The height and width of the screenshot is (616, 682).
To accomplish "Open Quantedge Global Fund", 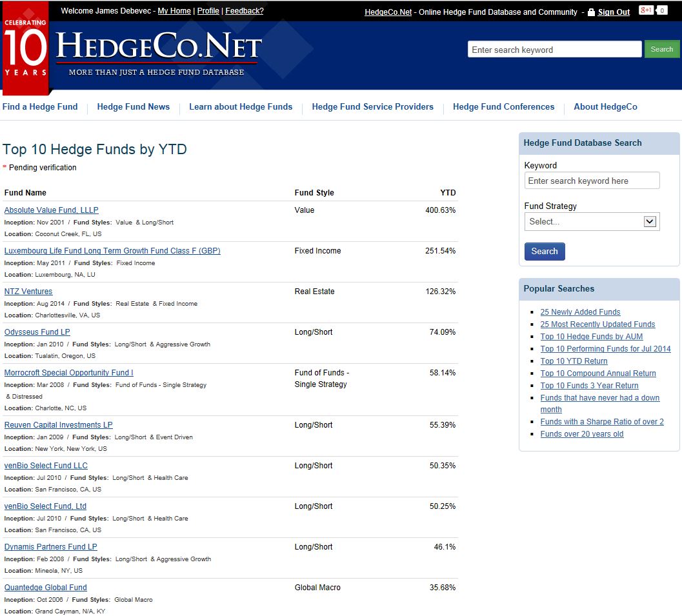I will tap(46, 588).
